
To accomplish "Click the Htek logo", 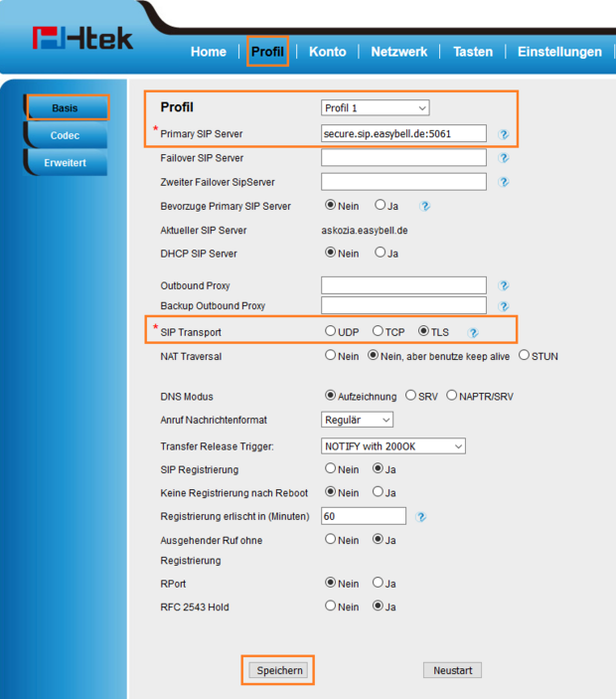I will point(83,39).
